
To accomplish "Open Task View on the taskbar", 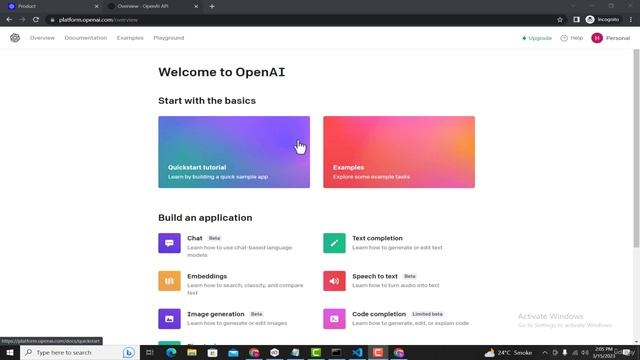I will coord(150,353).
